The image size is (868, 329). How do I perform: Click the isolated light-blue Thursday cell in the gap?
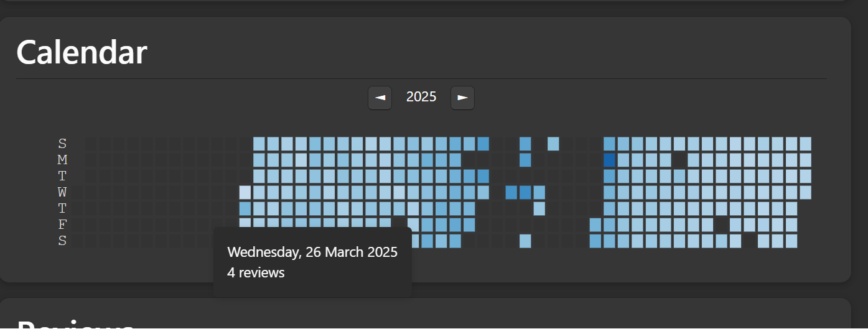pyautogui.click(x=539, y=208)
